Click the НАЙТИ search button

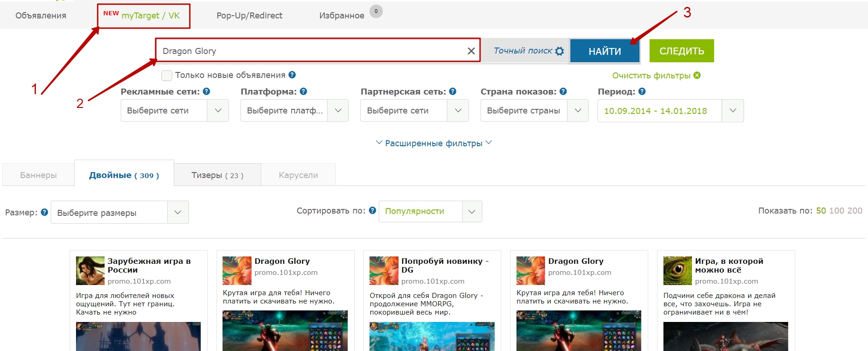604,51
